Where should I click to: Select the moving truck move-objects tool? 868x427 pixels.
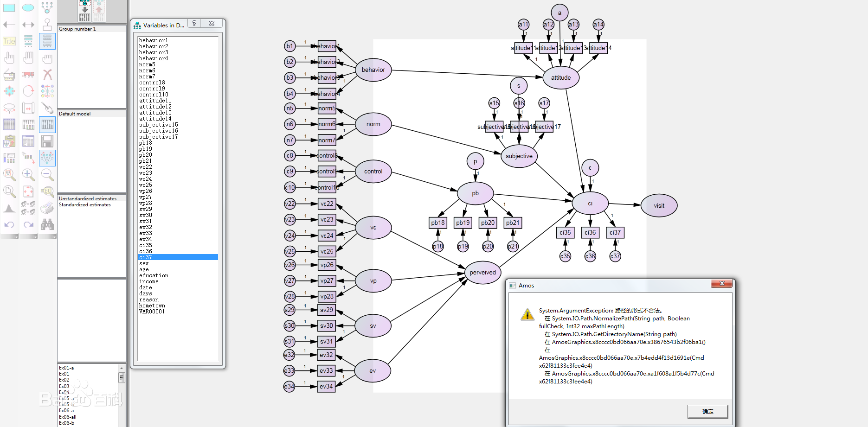pyautogui.click(x=28, y=74)
